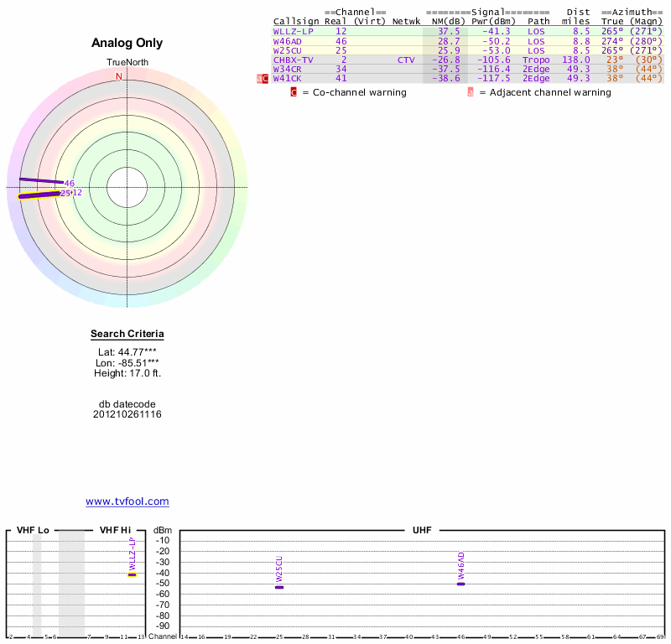This screenshot has width=671, height=644.
Task: Select the W34CR callsign in the table
Action: pyautogui.click(x=287, y=70)
